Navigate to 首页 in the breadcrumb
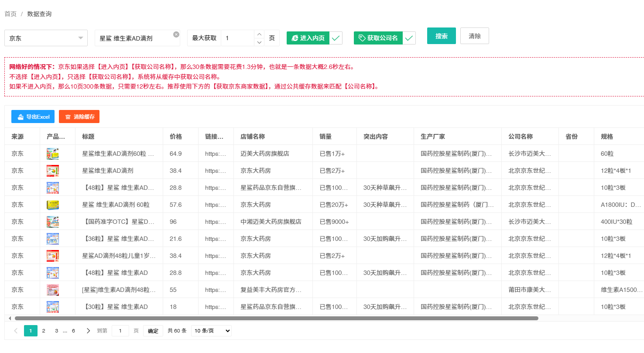The width and height of the screenshot is (644, 353). pos(10,14)
